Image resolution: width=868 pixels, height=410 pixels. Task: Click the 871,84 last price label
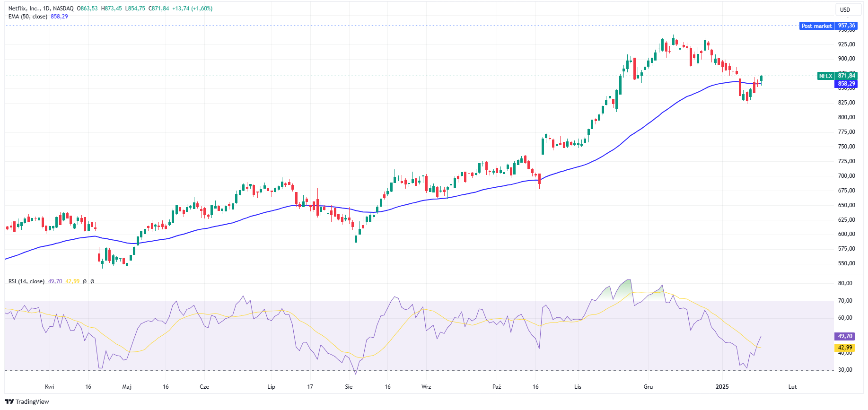[x=846, y=76]
